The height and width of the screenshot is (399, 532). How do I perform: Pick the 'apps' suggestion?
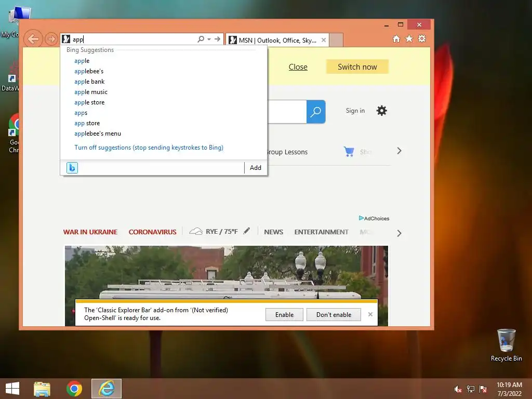(x=81, y=113)
